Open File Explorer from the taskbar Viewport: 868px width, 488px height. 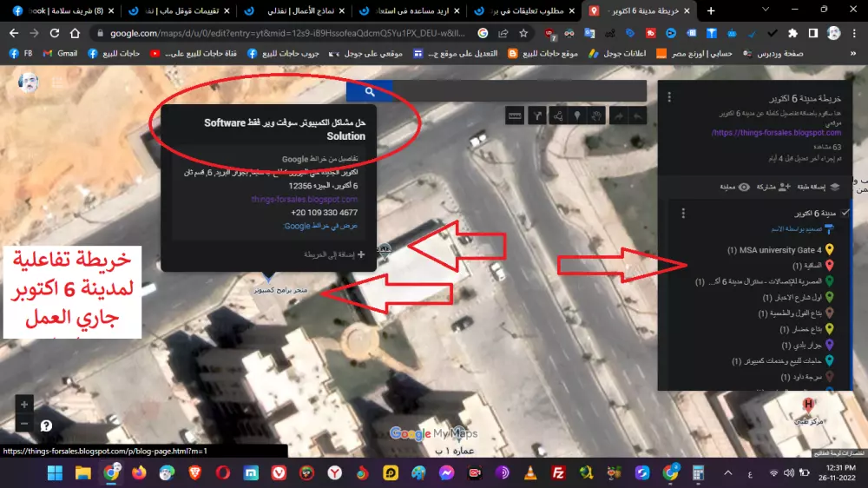tap(83, 473)
